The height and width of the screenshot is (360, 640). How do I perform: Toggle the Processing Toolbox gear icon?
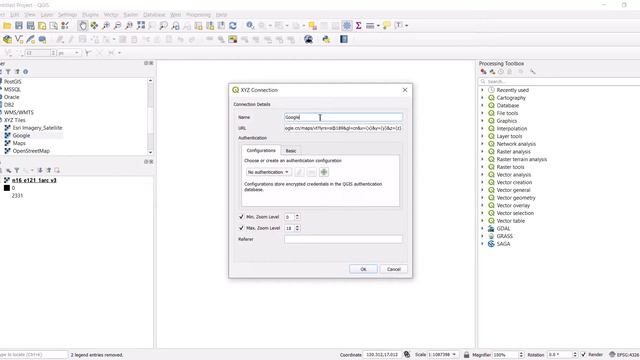[x=347, y=26]
